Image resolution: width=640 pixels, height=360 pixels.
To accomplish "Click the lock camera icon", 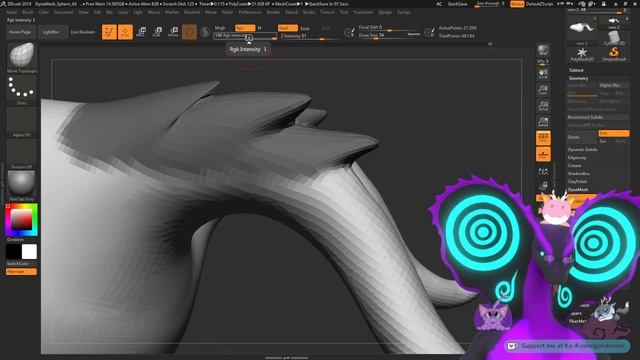I will [543, 186].
